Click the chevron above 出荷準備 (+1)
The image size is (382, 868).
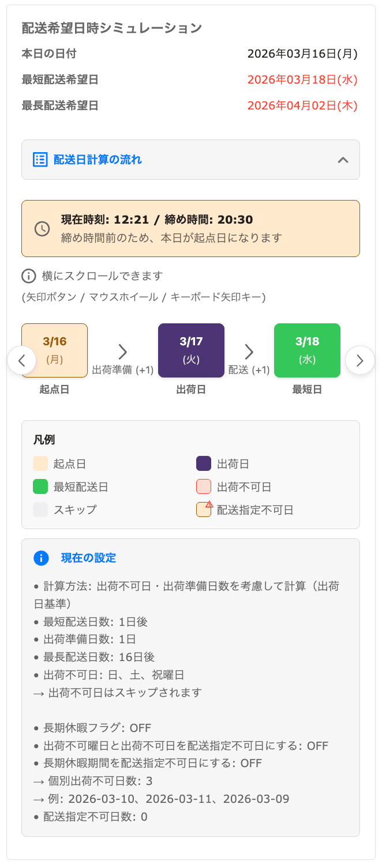(x=122, y=352)
